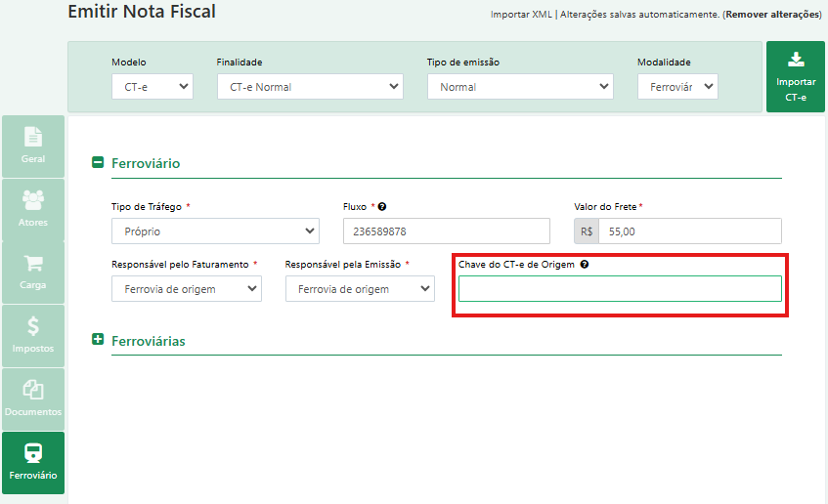Click the Importar CT-e button
Screen dimensions: 828x504
point(796,76)
